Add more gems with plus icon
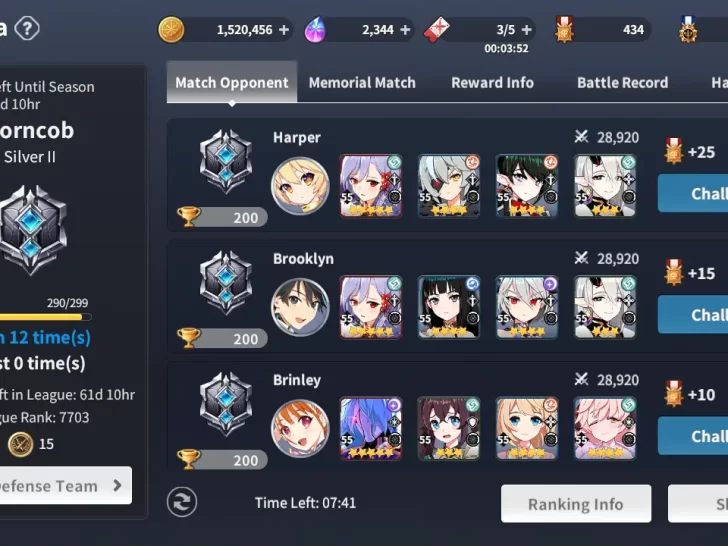The height and width of the screenshot is (546, 728). point(405,30)
